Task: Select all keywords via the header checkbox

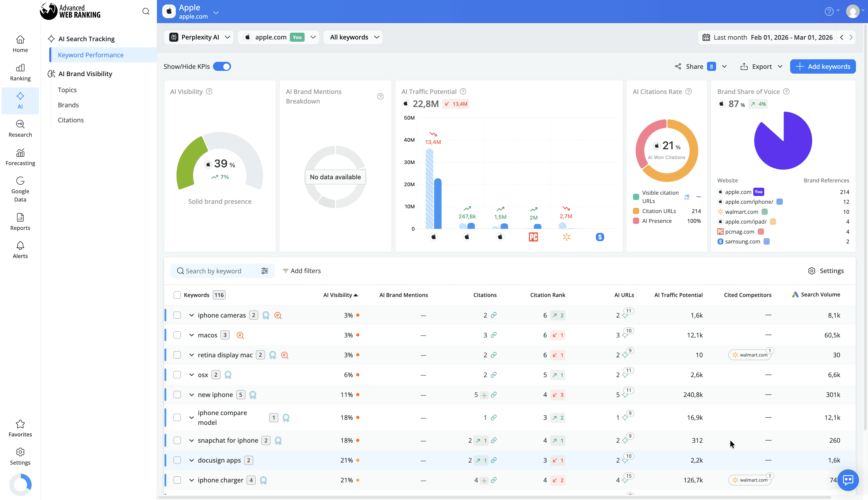Action: coord(177,295)
